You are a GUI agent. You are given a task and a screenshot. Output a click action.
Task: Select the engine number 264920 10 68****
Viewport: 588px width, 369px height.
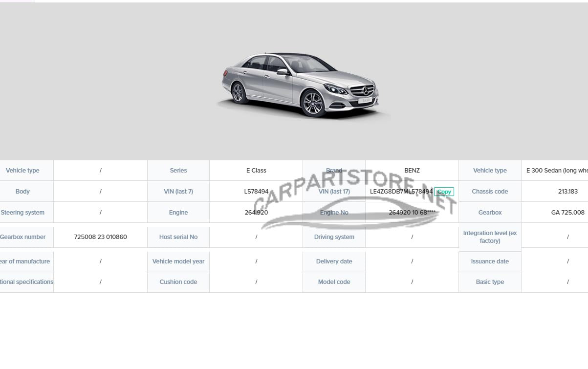tap(412, 213)
